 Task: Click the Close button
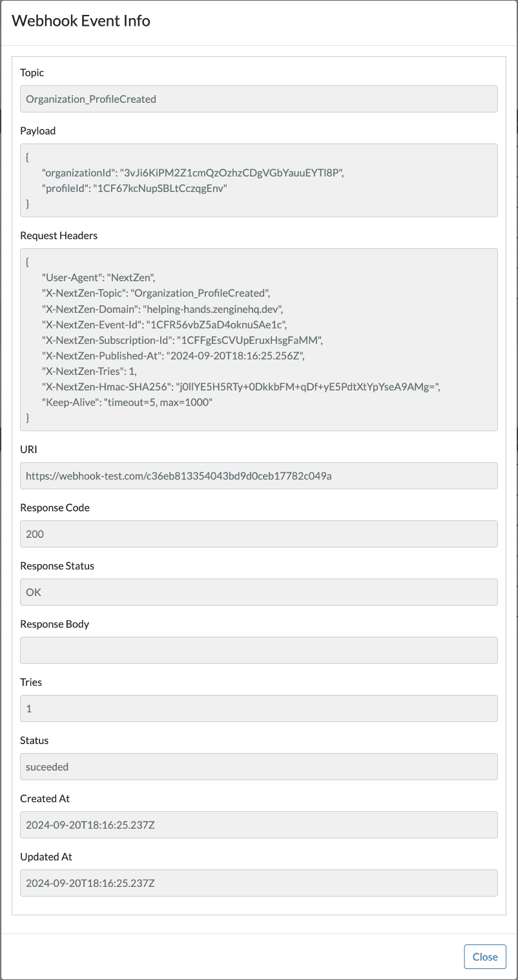484,957
